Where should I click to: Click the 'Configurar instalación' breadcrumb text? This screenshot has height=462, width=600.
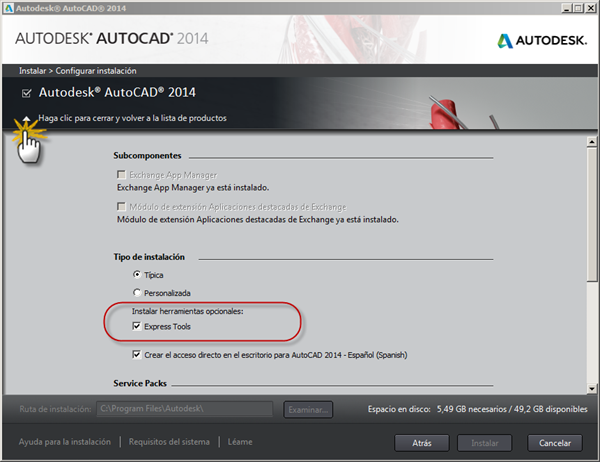96,71
